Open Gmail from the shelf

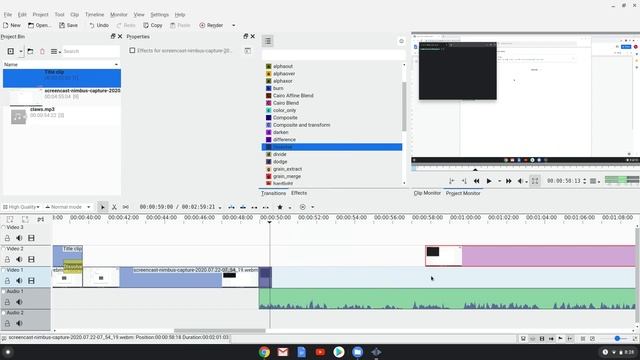click(283, 352)
